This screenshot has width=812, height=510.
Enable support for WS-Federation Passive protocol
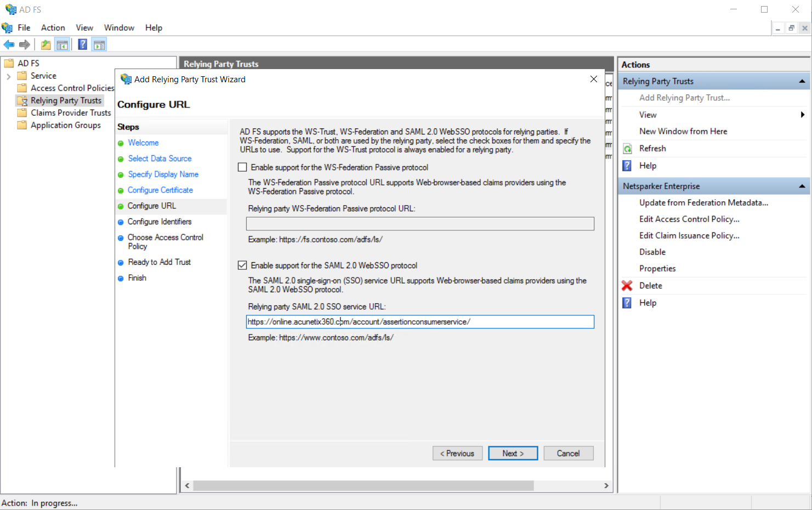click(x=242, y=167)
